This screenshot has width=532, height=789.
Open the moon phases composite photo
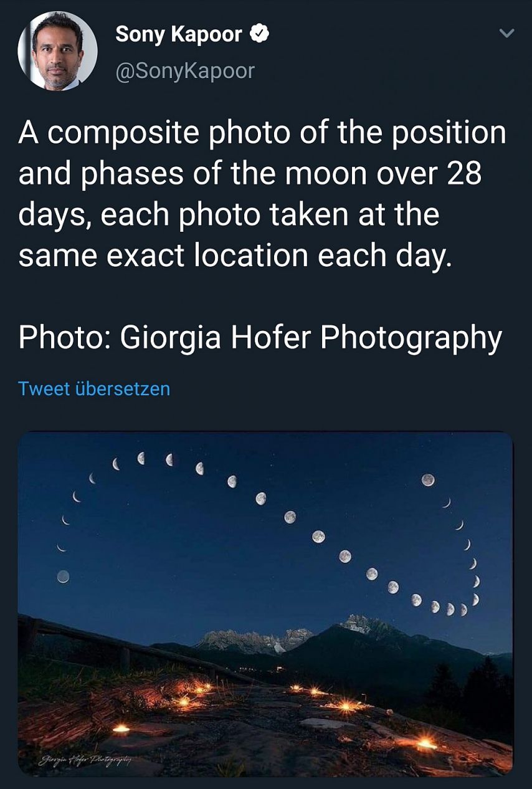[265, 561]
